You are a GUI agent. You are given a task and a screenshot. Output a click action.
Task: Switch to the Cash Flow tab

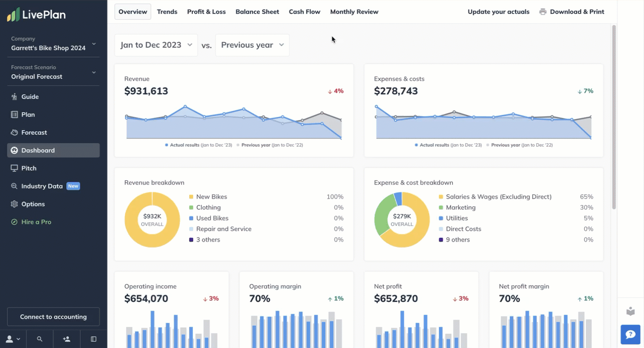(305, 12)
